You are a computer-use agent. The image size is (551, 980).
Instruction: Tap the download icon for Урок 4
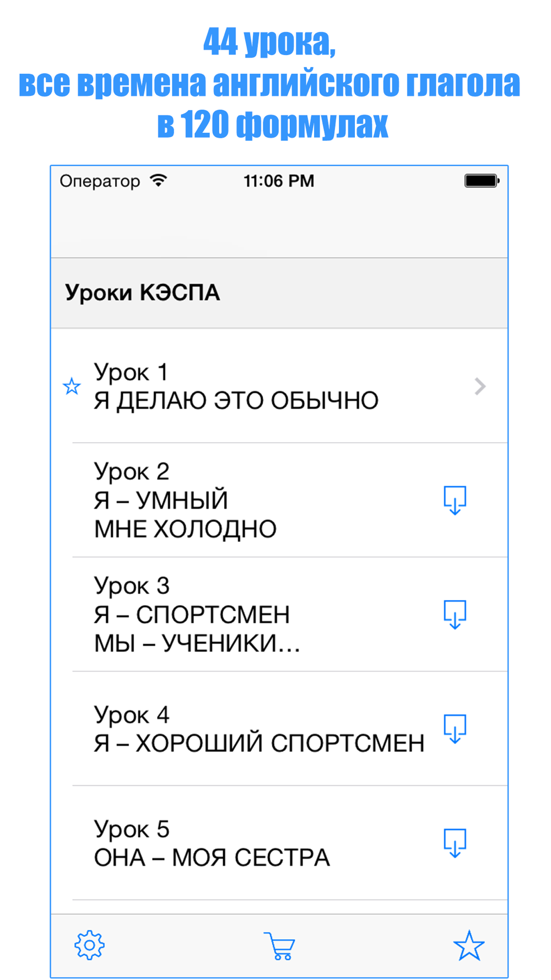click(x=455, y=729)
